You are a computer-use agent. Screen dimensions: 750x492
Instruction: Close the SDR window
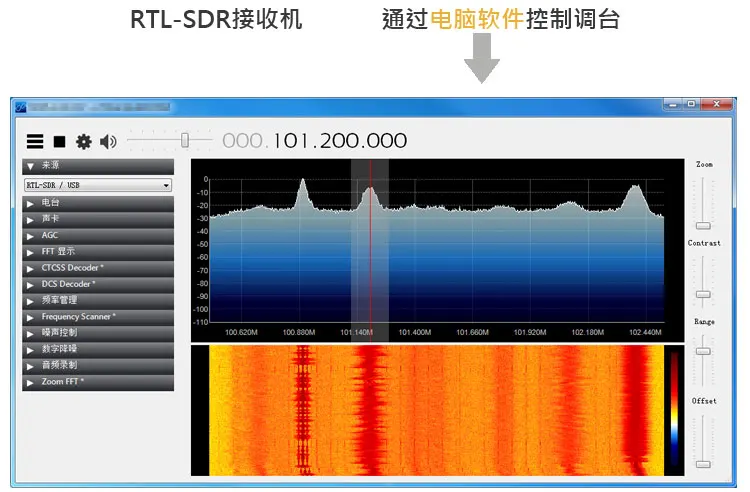pos(717,104)
